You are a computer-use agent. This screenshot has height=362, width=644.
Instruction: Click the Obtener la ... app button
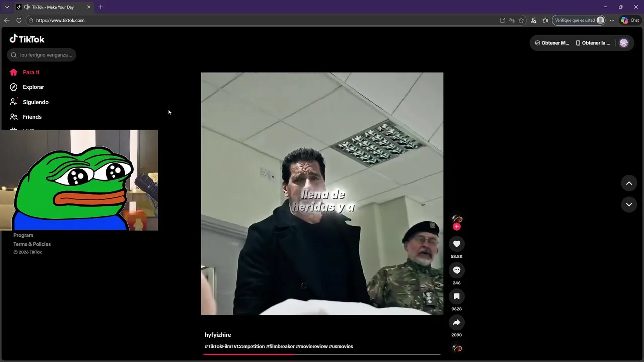tap(593, 43)
